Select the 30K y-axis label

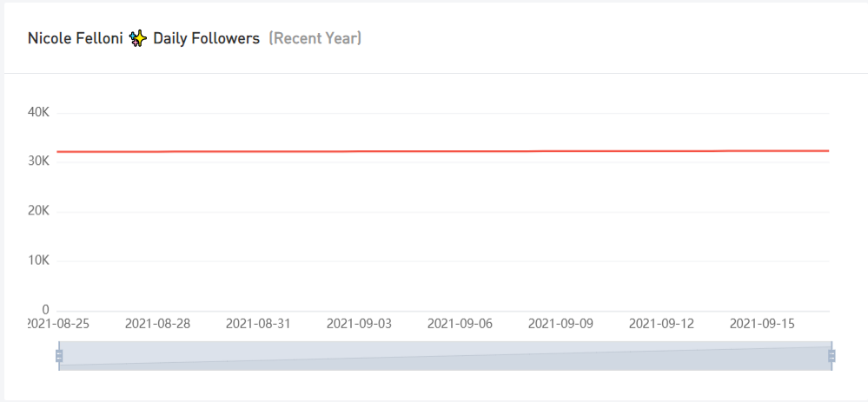39,161
